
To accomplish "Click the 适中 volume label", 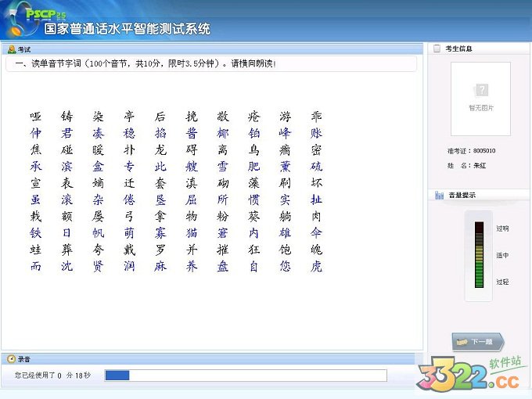I will pos(502,255).
